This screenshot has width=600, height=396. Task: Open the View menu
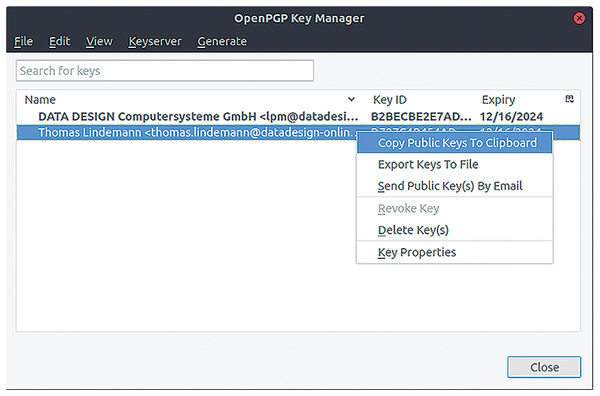pyautogui.click(x=99, y=41)
